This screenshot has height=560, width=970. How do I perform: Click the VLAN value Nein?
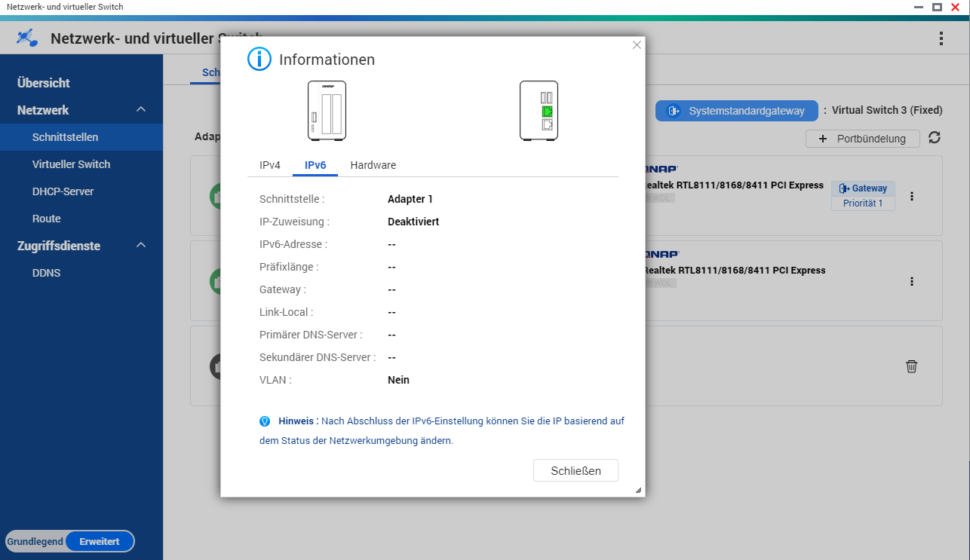pyautogui.click(x=398, y=380)
